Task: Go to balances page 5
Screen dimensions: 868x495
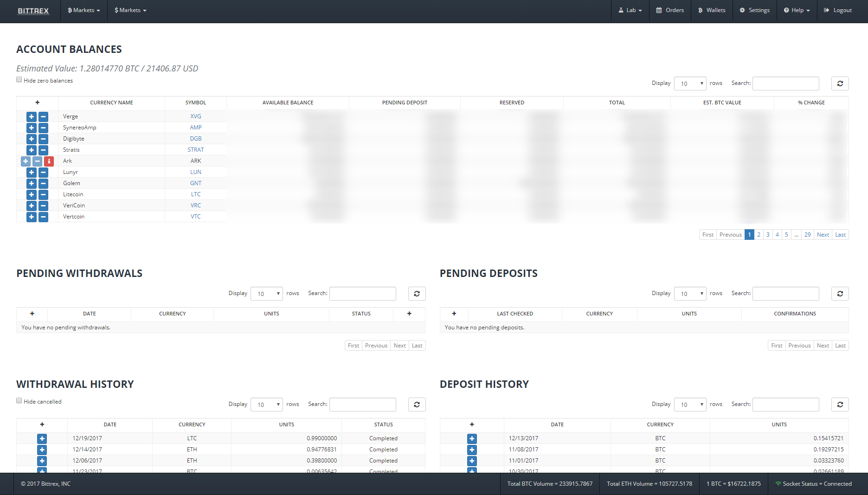Action: [786, 235]
